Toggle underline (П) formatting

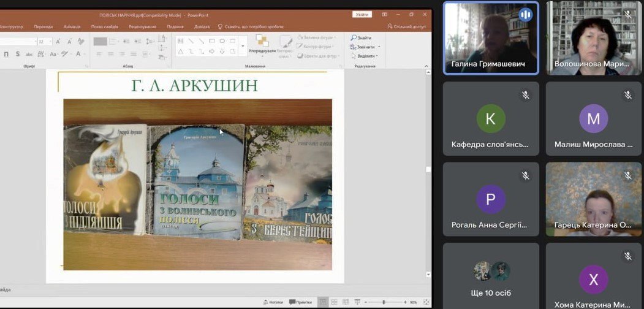tap(6, 54)
